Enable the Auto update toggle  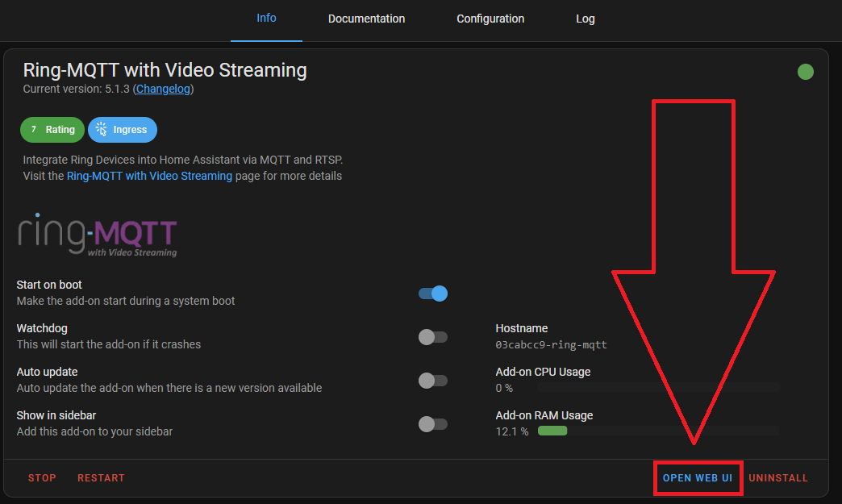pyautogui.click(x=433, y=381)
